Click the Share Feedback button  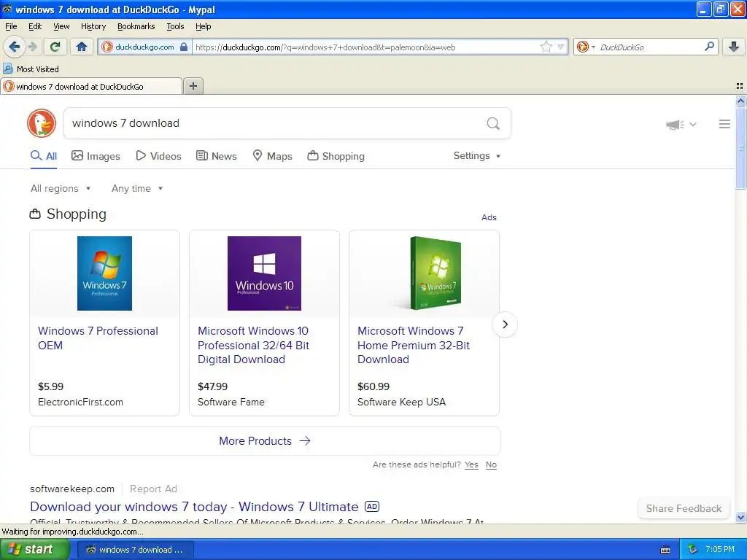pyautogui.click(x=684, y=508)
